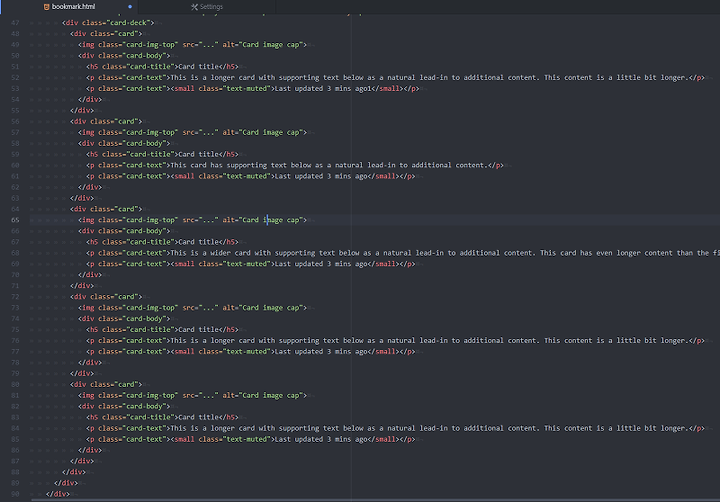The image size is (720, 502).
Task: Open the Settings tab
Action: pyautogui.click(x=207, y=7)
